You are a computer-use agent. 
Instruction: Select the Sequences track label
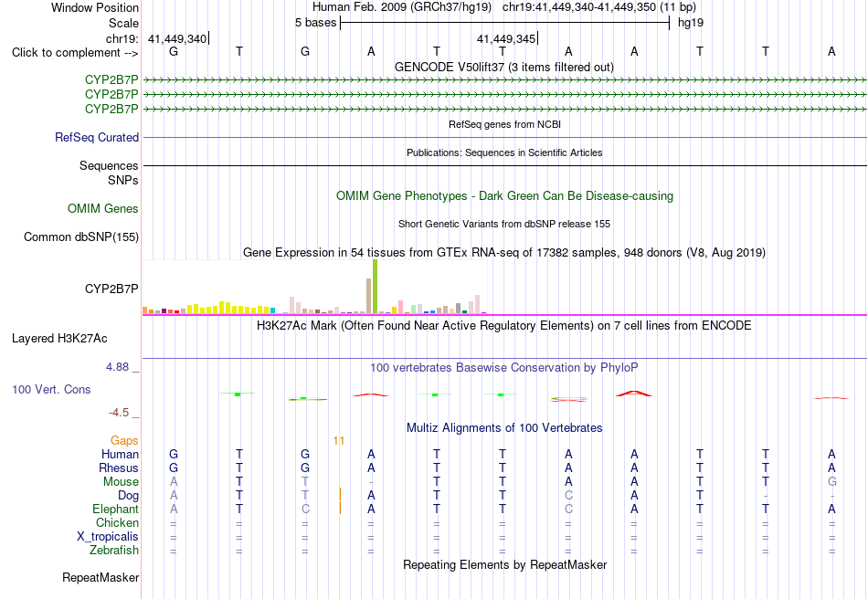click(109, 165)
